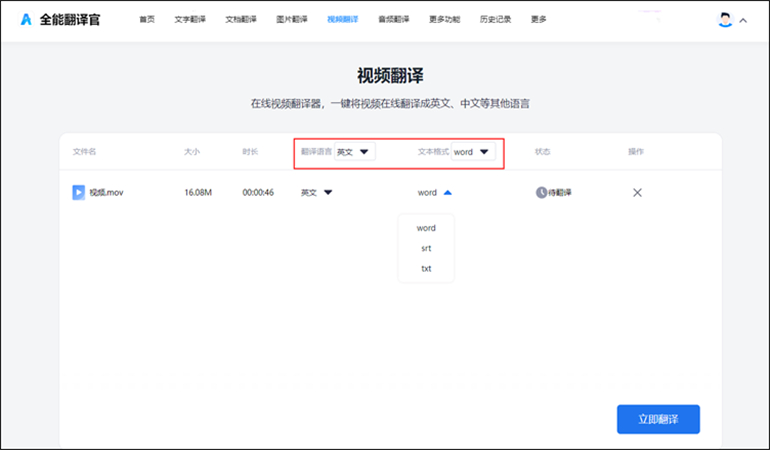Choose srt from the format list

[x=426, y=248]
